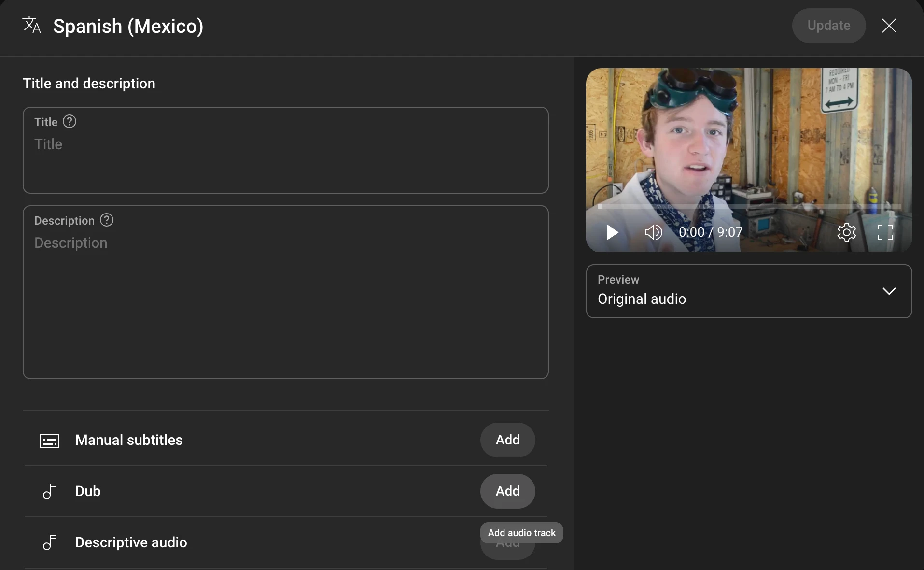Click the Manual subtitles captions icon
Viewport: 924px width, 570px height.
(x=49, y=440)
